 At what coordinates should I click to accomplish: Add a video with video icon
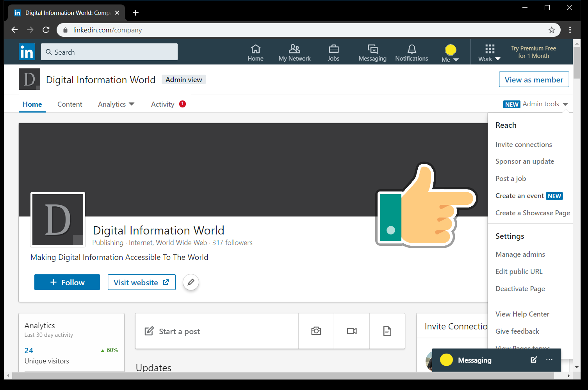click(352, 331)
